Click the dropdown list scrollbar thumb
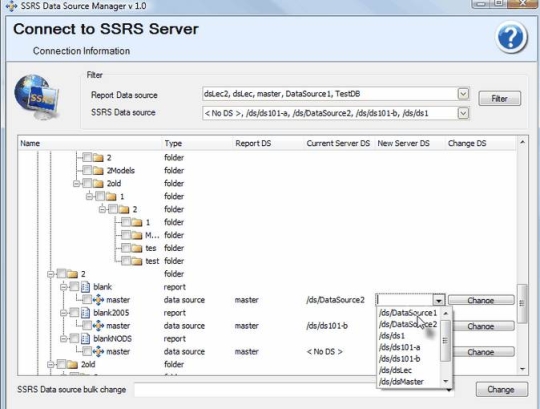This screenshot has height=409, width=540. pyautogui.click(x=445, y=341)
